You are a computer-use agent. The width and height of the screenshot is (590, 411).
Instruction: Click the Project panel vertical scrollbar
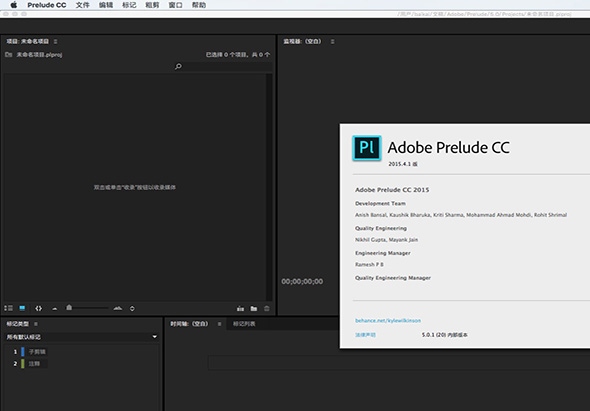269,187
